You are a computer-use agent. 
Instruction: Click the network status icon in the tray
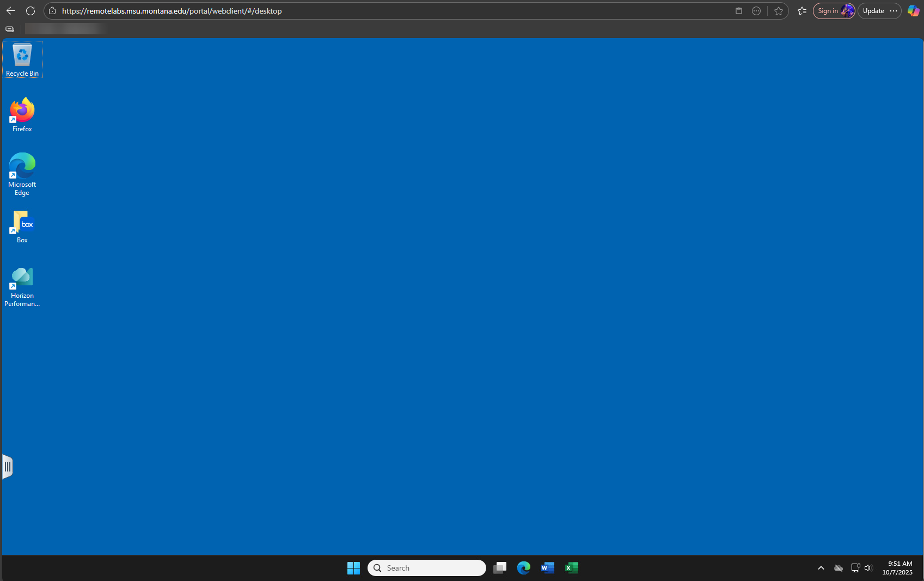[x=855, y=567]
